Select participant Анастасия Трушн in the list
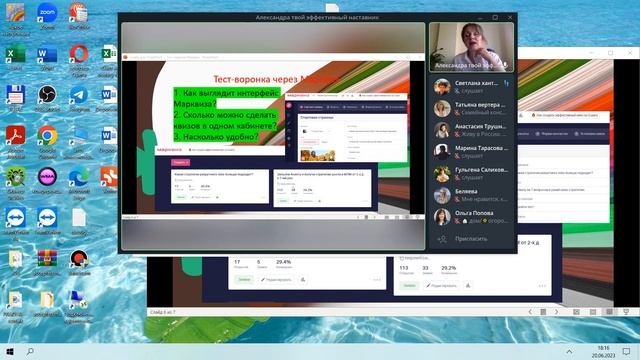640x360 pixels. coord(472,130)
